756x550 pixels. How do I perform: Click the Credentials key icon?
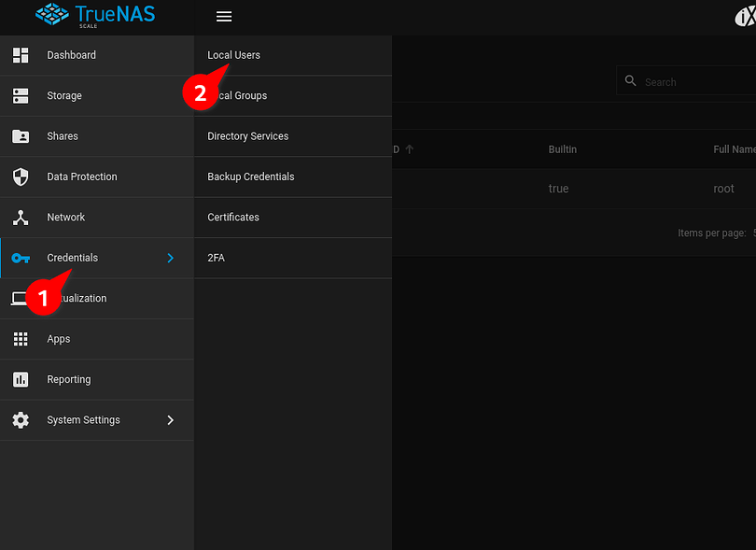[21, 258]
